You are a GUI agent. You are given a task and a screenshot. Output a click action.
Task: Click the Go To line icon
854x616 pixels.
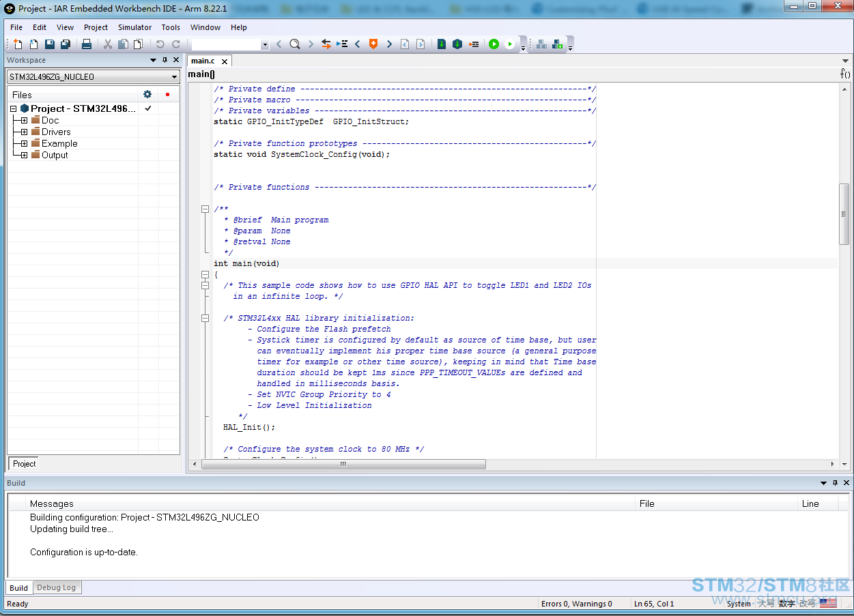click(x=342, y=44)
